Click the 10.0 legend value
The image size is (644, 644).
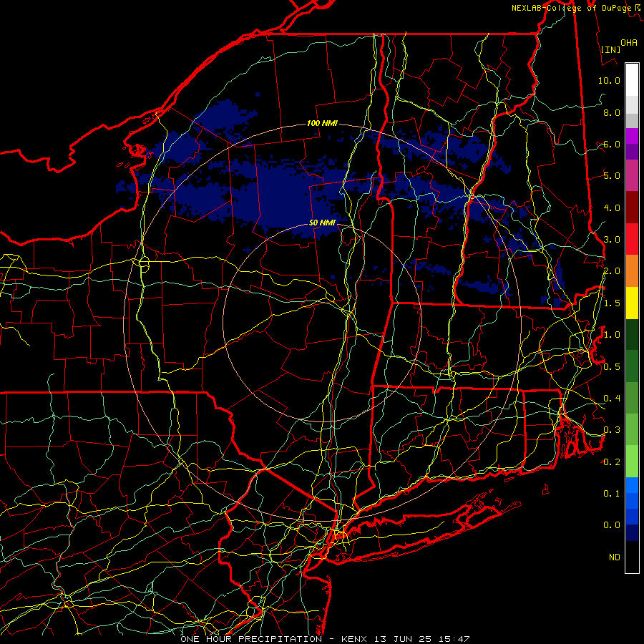609,80
